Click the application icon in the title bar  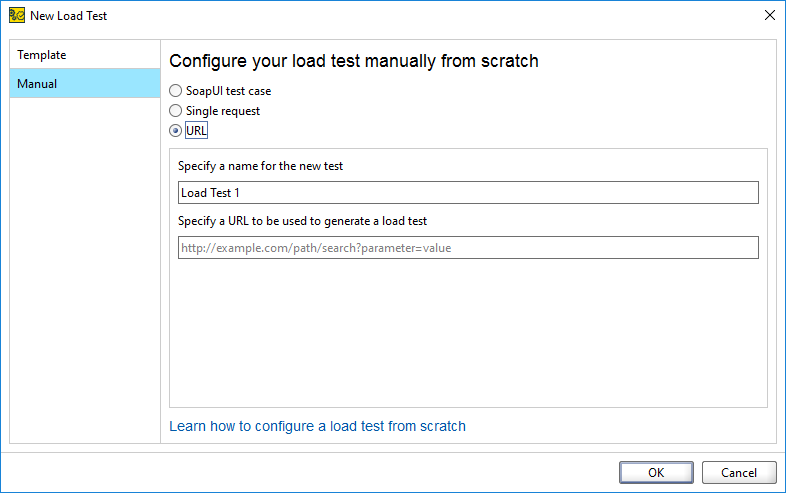pyautogui.click(x=17, y=16)
